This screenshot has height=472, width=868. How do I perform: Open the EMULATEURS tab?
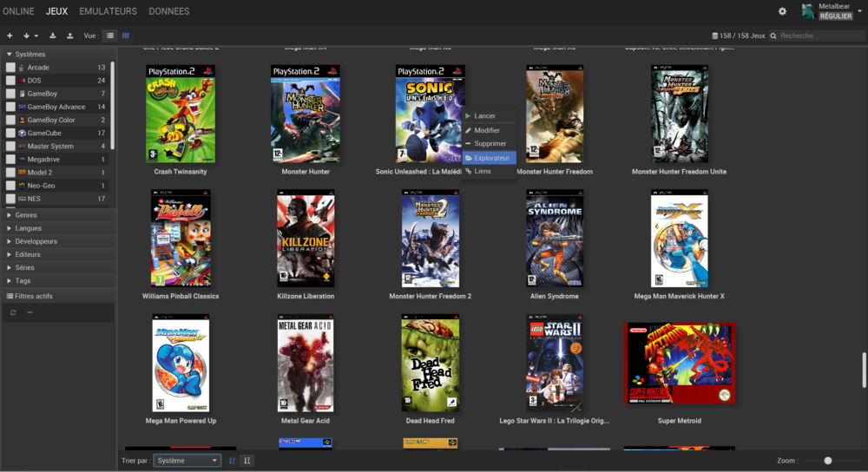pyautogui.click(x=108, y=11)
